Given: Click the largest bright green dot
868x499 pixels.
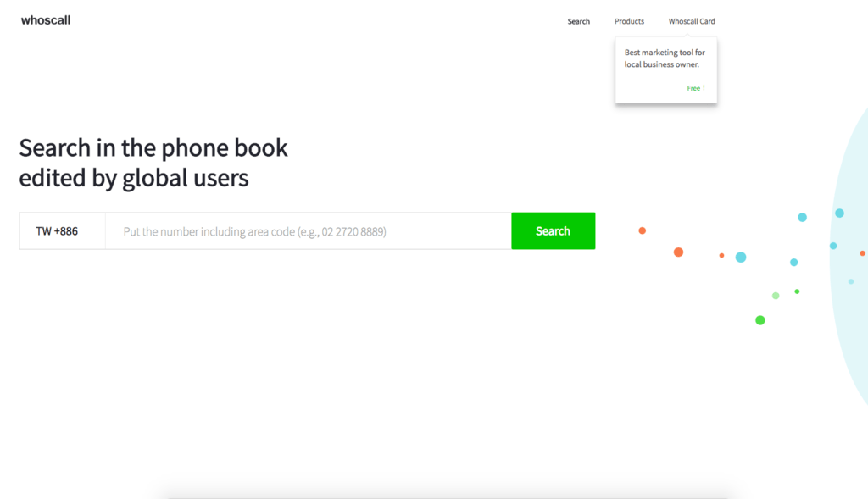Looking at the screenshot, I should coord(760,320).
